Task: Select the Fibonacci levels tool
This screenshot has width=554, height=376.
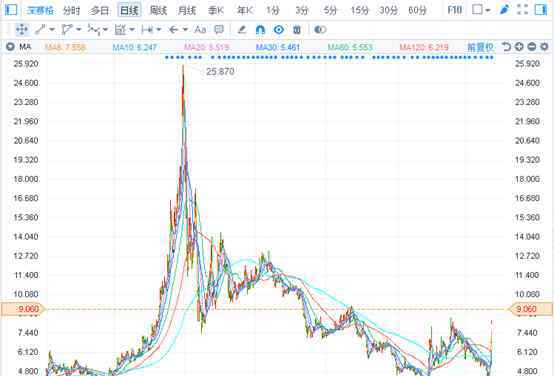Action: (x=120, y=30)
